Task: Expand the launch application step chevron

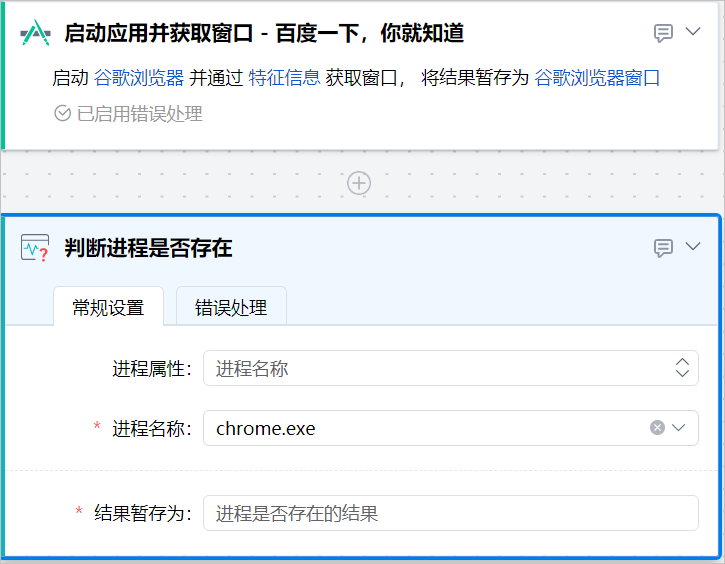Action: (693, 32)
